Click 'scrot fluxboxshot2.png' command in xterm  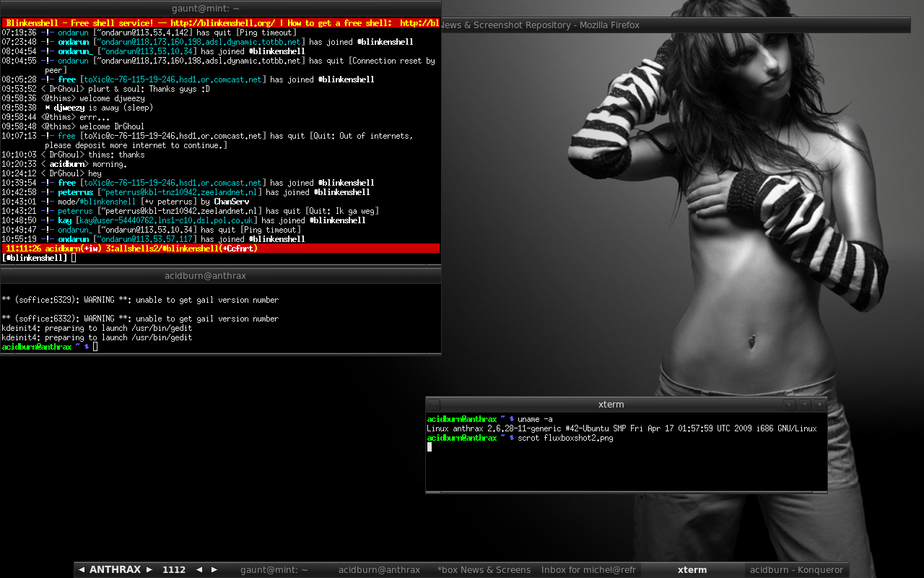(x=565, y=438)
